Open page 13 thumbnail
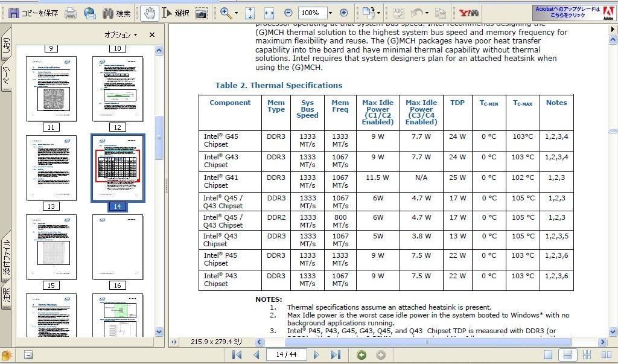 [51, 168]
